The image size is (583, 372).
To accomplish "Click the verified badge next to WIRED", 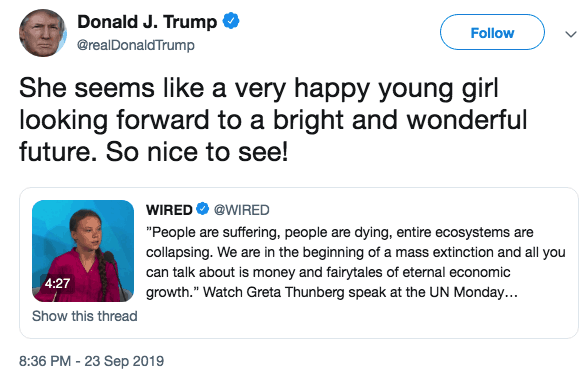I will tap(202, 209).
